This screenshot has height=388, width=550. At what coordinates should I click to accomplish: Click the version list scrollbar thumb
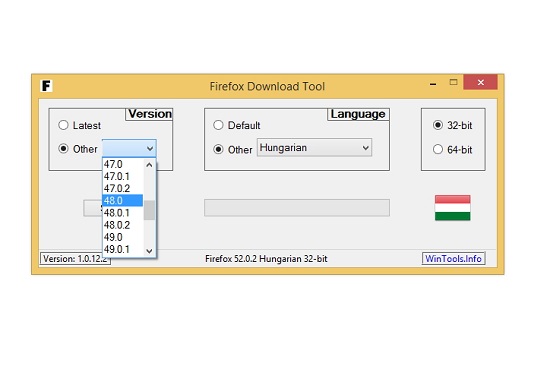[149, 210]
